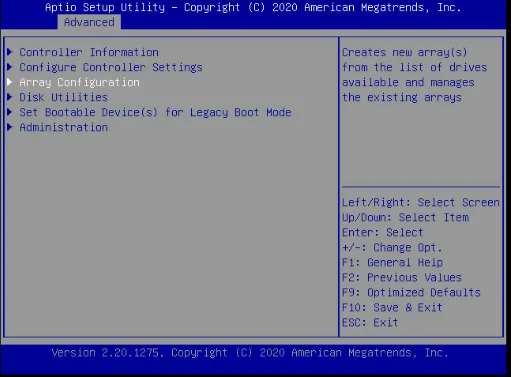This screenshot has height=377, width=511.
Task: Click the ESC: Exit hint text
Action: [x=370, y=323]
